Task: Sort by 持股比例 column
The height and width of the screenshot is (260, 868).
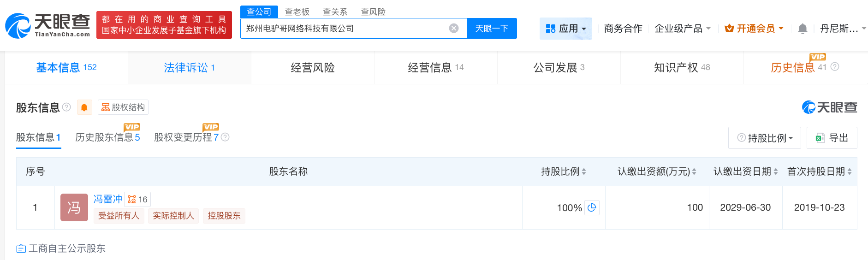Action: [x=584, y=171]
